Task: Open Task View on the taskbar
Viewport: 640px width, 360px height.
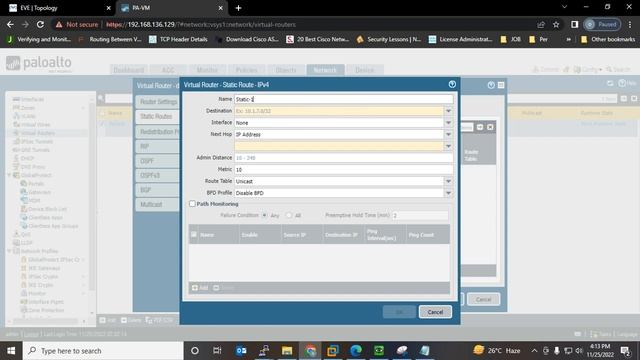Action: pyautogui.click(x=217, y=351)
